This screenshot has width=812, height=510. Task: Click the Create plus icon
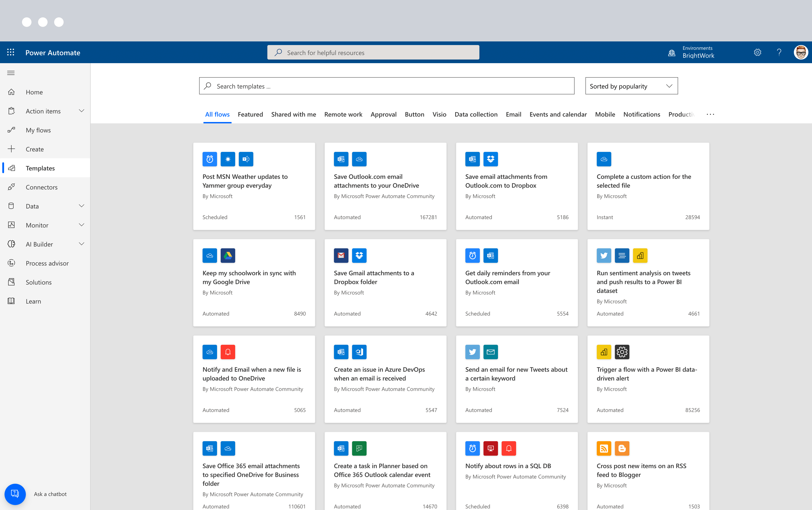coord(12,149)
